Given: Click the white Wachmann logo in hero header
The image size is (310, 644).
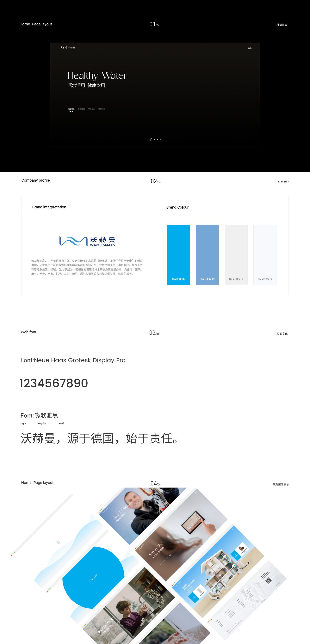Looking at the screenshot, I should tap(67, 48).
